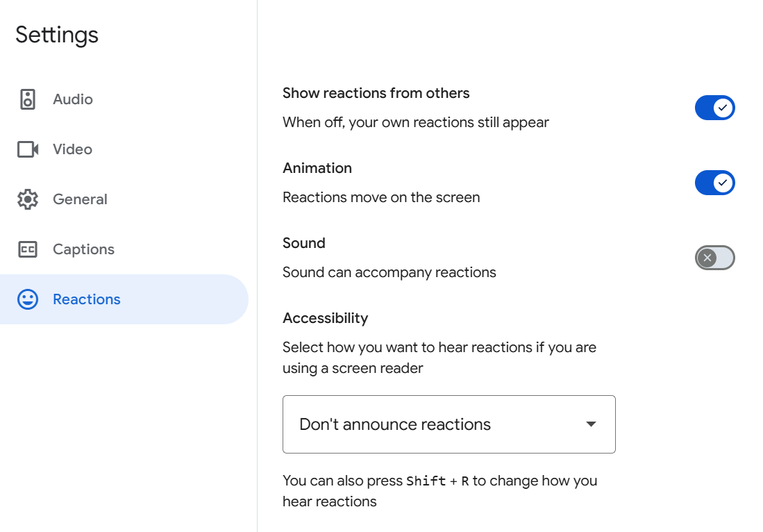Click the Video camera icon
The image size is (763, 532).
tap(28, 149)
